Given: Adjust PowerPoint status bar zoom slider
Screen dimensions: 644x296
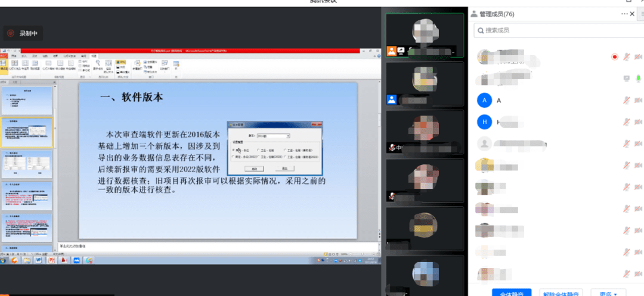Looking at the screenshot, I should pos(363,254).
